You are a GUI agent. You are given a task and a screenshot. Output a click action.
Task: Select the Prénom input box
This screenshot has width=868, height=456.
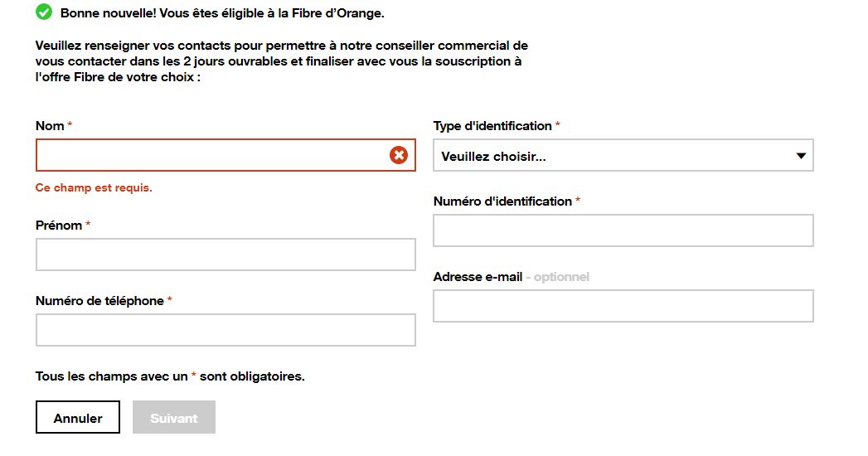pyautogui.click(x=225, y=255)
